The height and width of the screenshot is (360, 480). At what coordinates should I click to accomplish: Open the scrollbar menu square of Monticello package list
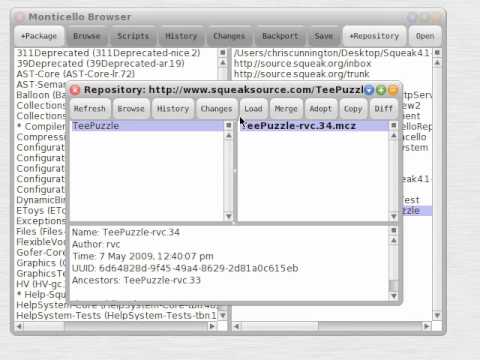tap(223, 52)
